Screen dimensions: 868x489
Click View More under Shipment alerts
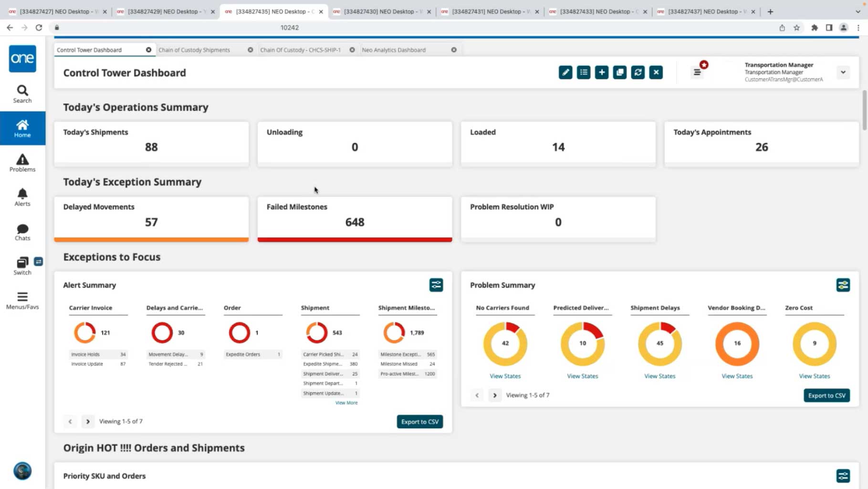pyautogui.click(x=346, y=403)
